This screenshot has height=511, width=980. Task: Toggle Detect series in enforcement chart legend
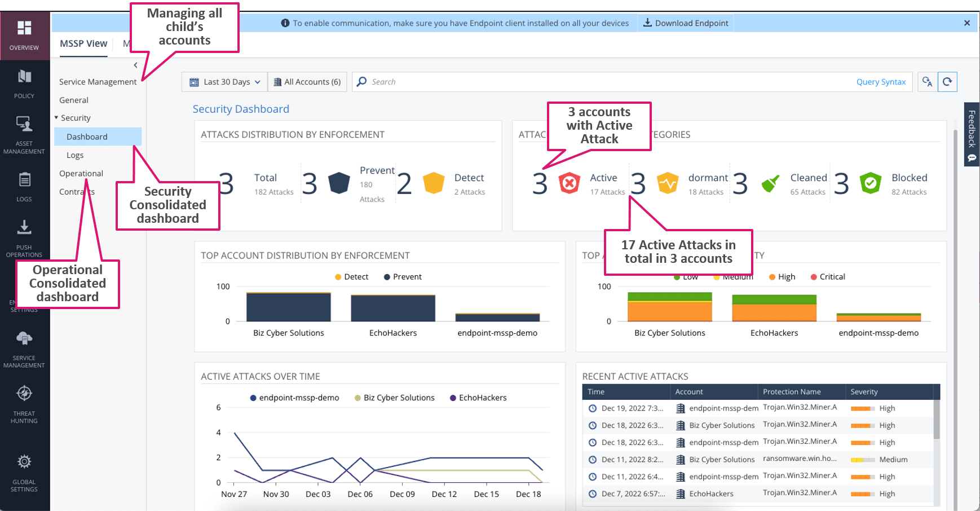(x=351, y=277)
